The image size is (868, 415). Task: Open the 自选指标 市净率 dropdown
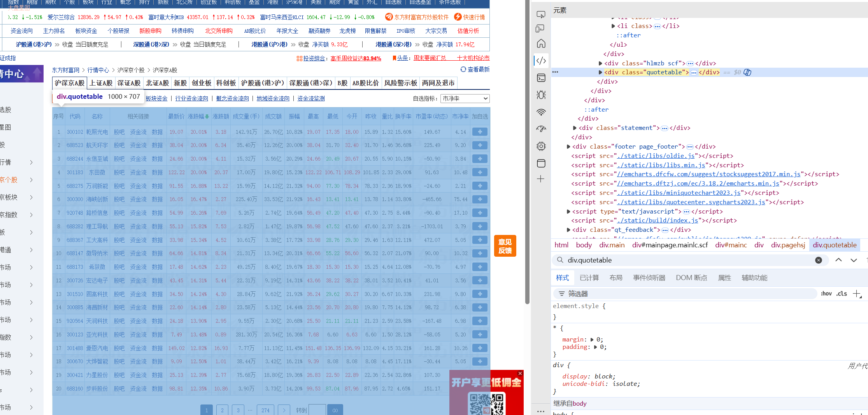click(465, 98)
